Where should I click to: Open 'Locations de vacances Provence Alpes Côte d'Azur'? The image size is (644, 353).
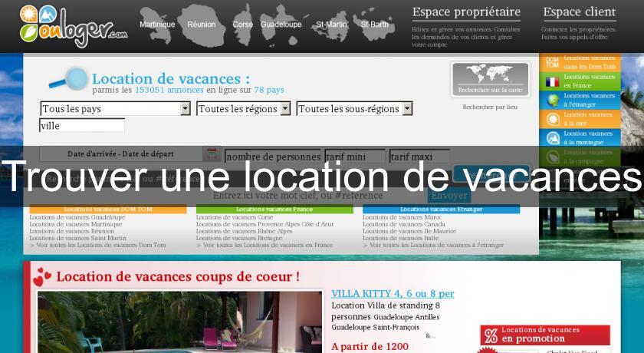265,224
